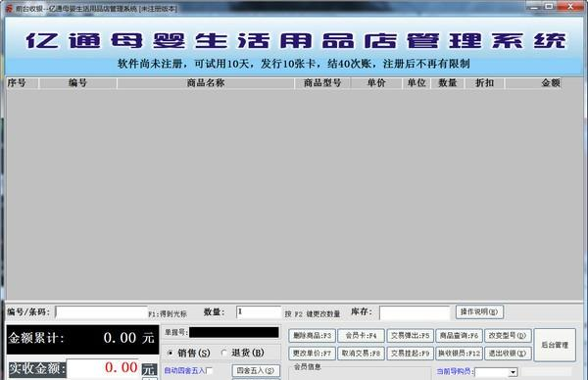Click the 四舍五入(S) button
The height and width of the screenshot is (380, 588).
click(x=256, y=370)
